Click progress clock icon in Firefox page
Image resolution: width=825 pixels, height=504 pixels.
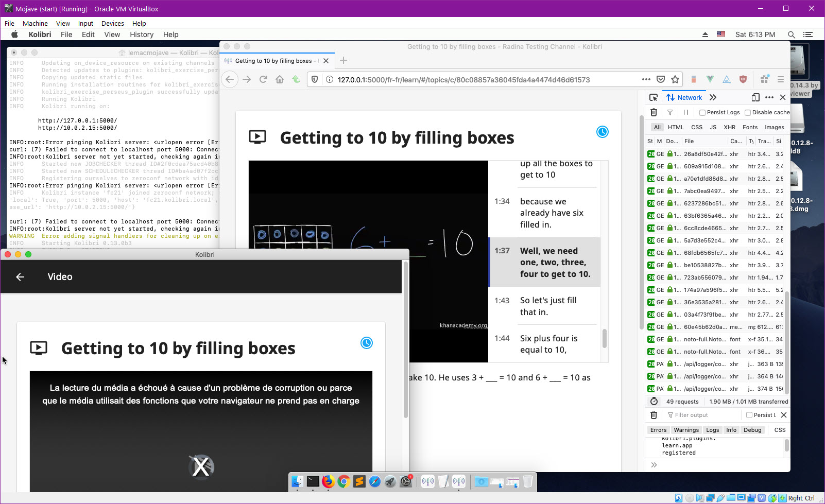602,132
